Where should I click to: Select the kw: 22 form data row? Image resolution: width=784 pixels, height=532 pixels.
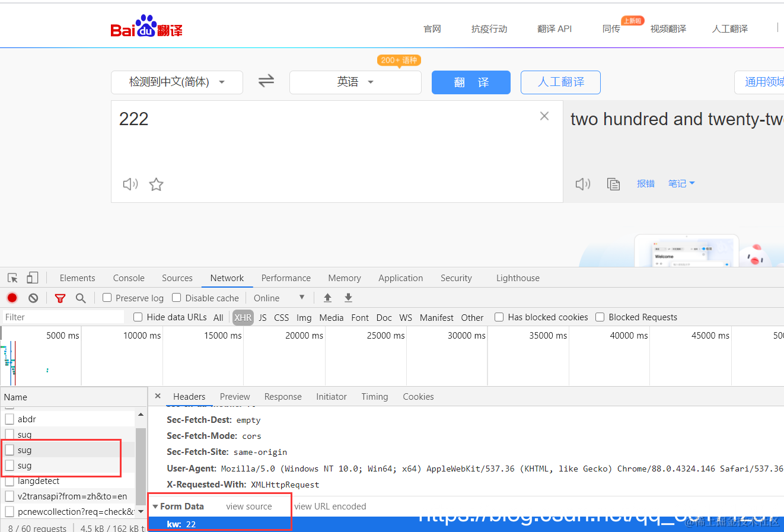466,524
